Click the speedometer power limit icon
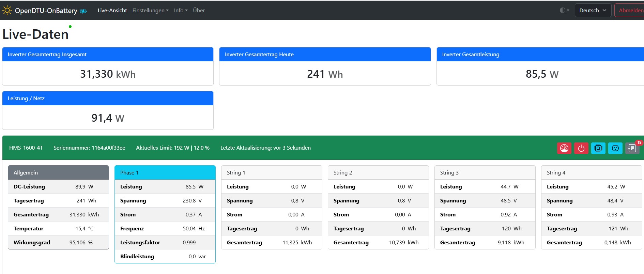The width and height of the screenshot is (644, 274). (564, 148)
